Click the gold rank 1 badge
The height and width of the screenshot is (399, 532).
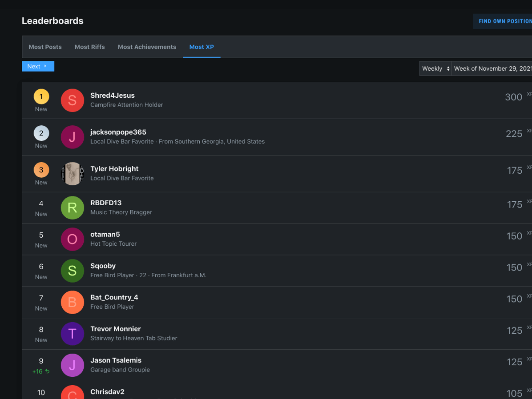tap(41, 96)
